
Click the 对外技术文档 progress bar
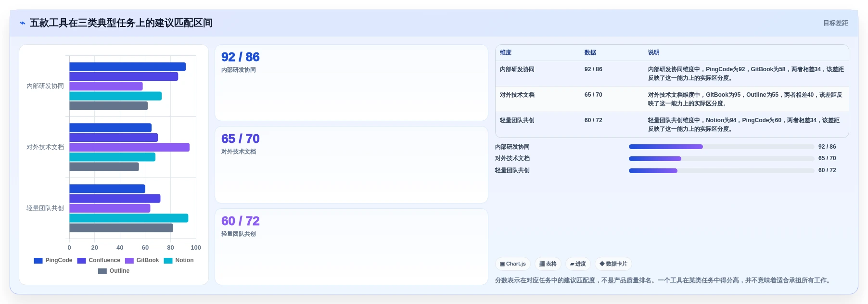721,159
